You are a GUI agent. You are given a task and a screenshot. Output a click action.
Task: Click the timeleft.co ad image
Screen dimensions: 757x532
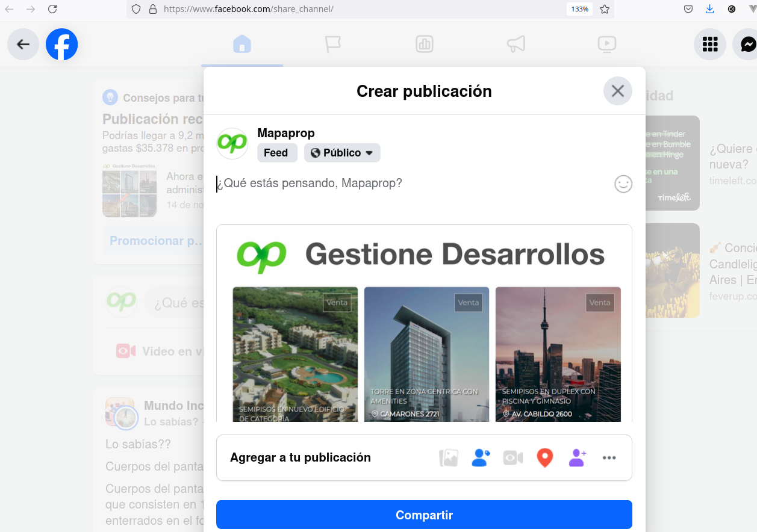[x=672, y=163]
